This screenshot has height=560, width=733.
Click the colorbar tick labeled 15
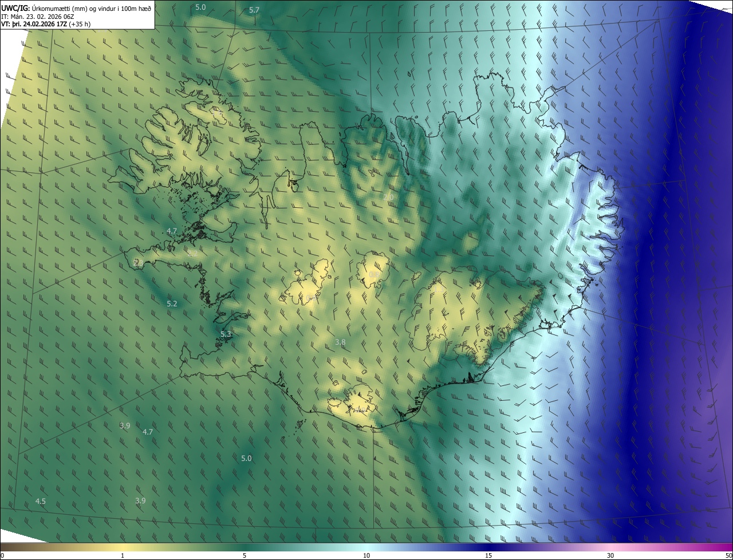(x=488, y=555)
